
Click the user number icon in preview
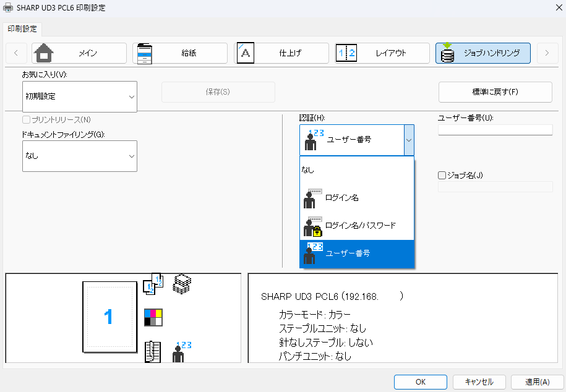(x=182, y=352)
